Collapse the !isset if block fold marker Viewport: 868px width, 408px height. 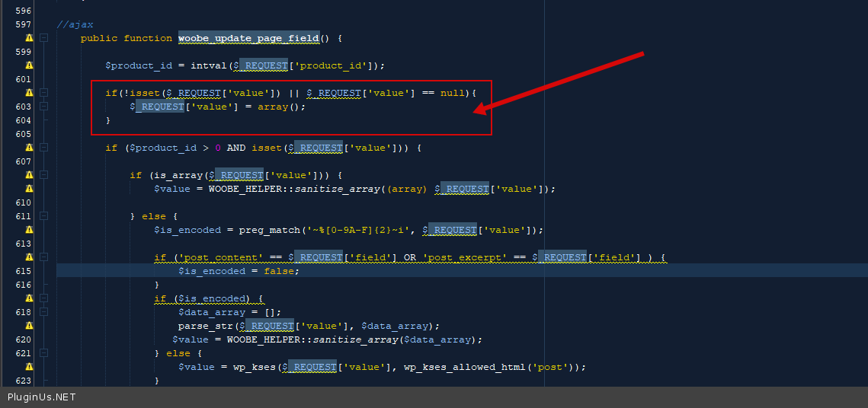(x=44, y=93)
